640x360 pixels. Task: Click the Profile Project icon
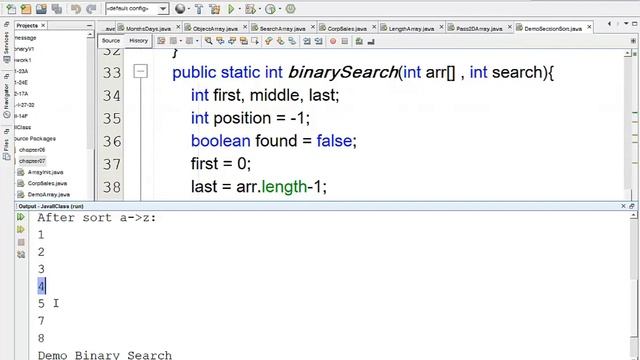tap(270, 9)
